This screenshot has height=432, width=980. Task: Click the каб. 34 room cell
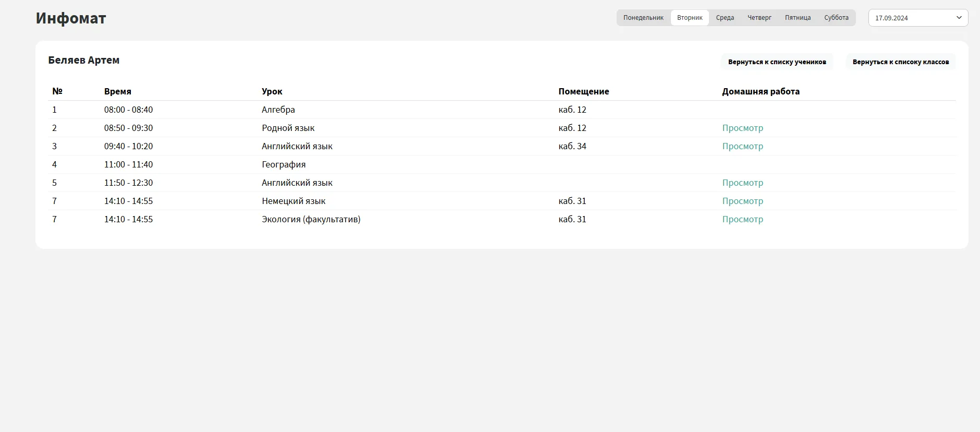click(572, 146)
